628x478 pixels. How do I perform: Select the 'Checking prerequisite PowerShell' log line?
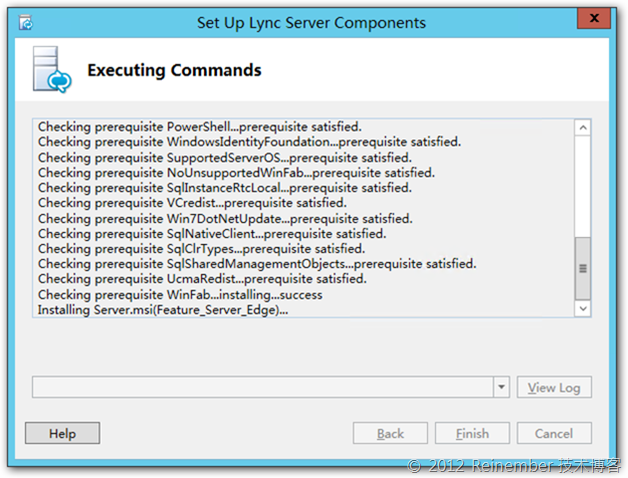pyautogui.click(x=199, y=127)
